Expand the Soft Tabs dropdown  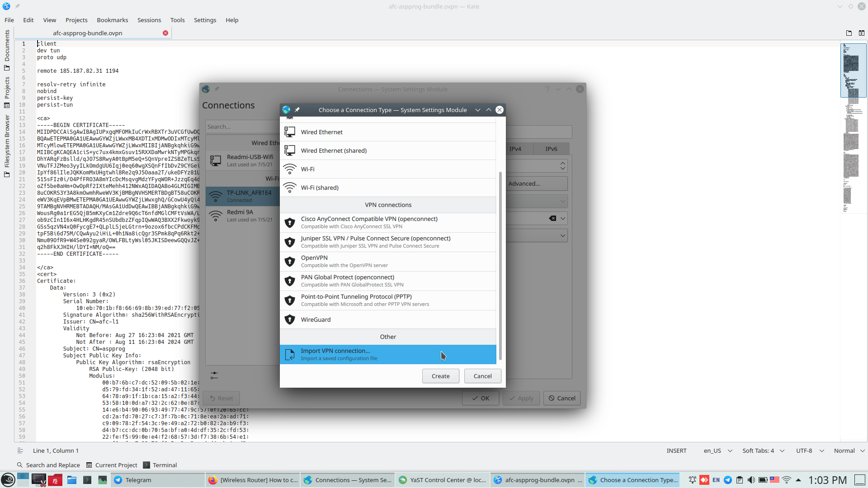763,450
